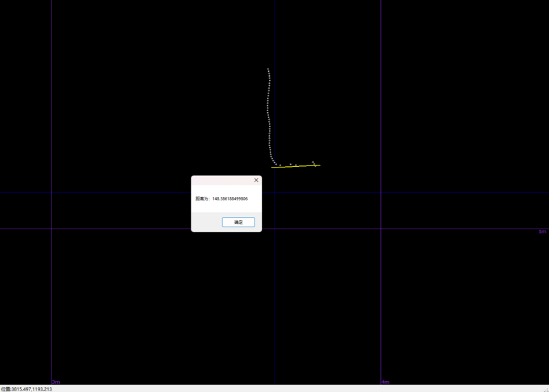Click the 1m grid axis label
This screenshot has height=392, width=549.
(542, 231)
